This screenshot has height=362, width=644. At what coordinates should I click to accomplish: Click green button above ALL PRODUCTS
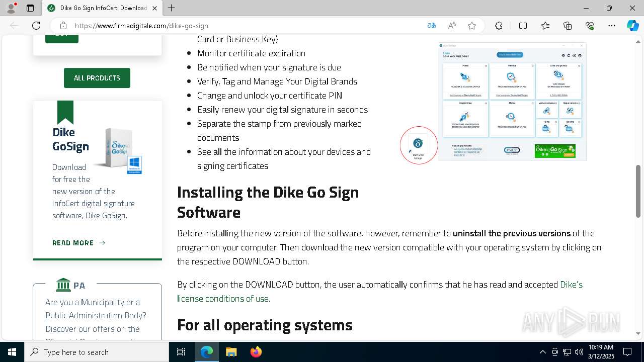(x=62, y=39)
